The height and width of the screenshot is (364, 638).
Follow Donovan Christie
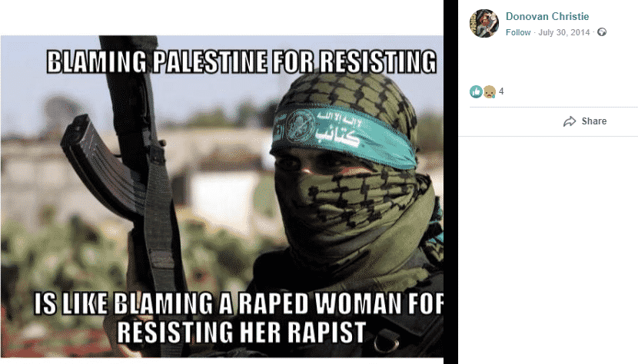(x=518, y=32)
